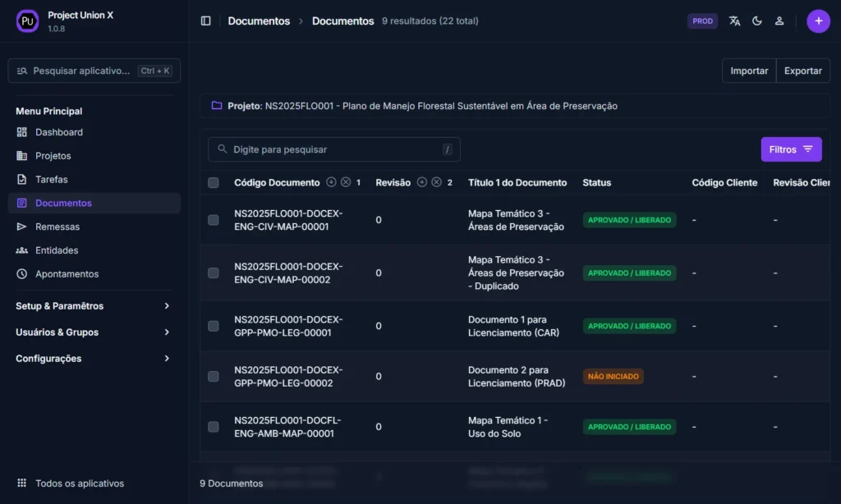Switch theme with the moon icon
This screenshot has width=841, height=504.
757,21
